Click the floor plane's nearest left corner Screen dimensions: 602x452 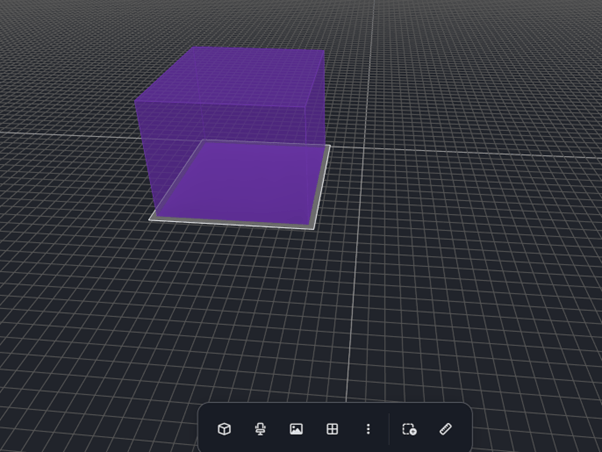click(150, 219)
